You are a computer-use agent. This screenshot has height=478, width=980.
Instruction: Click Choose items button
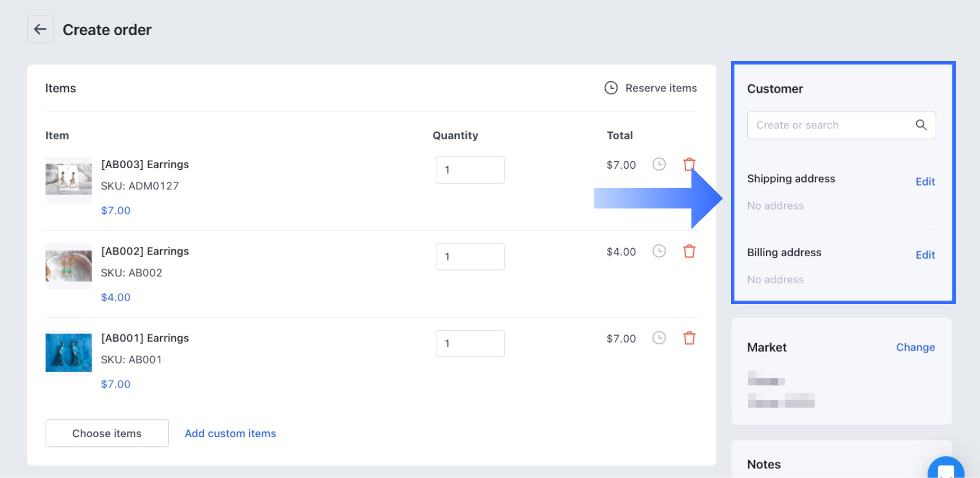[x=107, y=433]
